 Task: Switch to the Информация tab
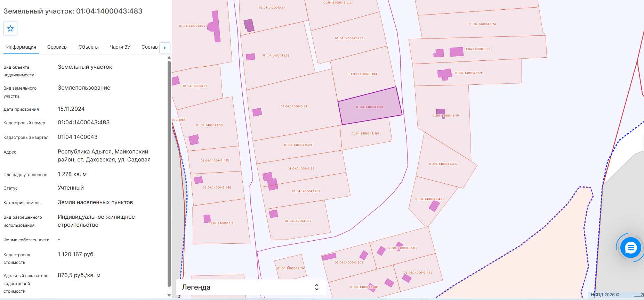pos(21,47)
